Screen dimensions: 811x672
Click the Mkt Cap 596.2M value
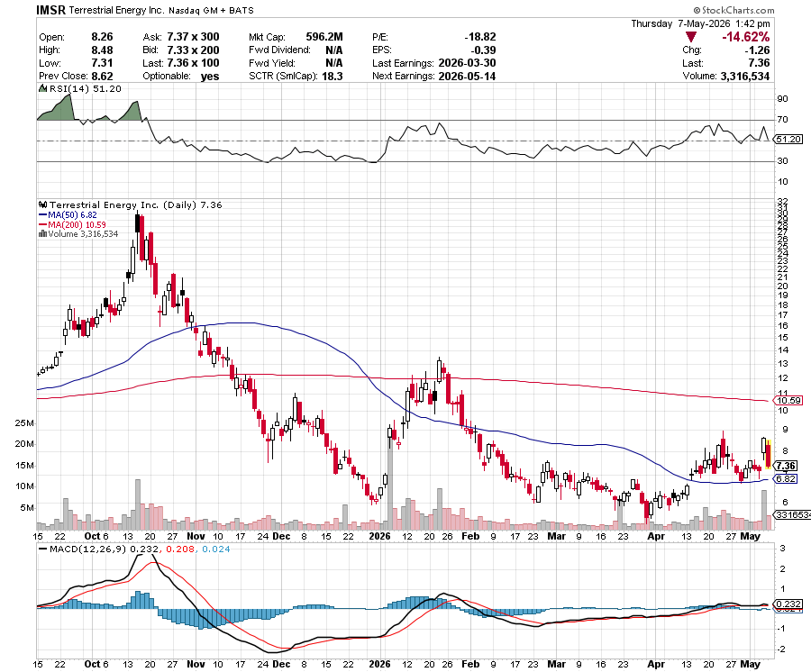pyautogui.click(x=324, y=37)
